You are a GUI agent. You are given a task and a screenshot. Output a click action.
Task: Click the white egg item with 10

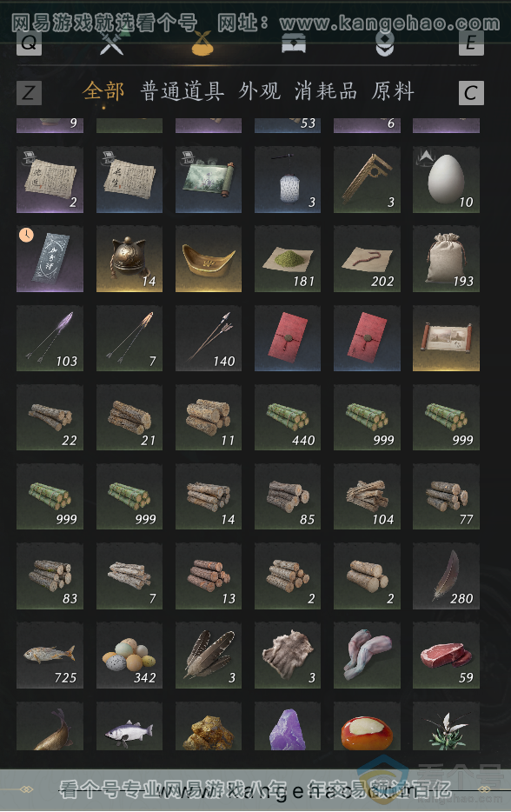point(446,180)
